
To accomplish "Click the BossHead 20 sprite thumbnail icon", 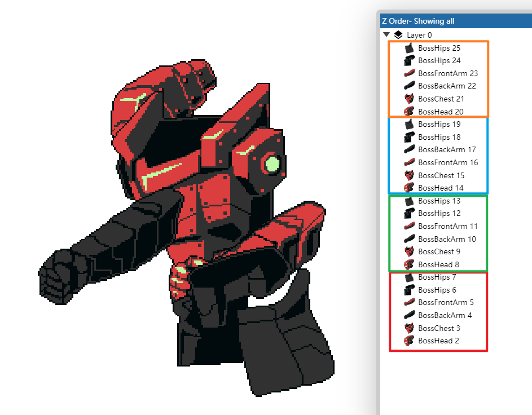I will pos(408,111).
